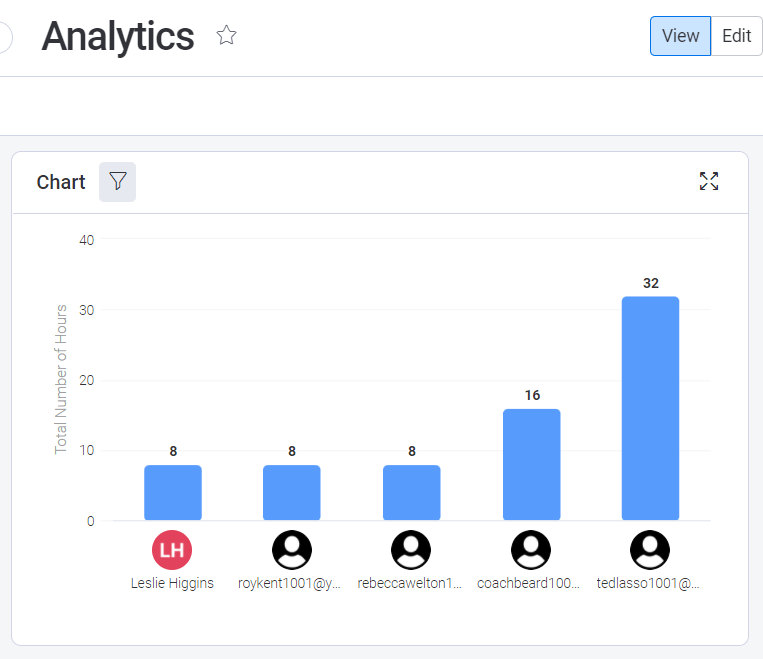This screenshot has width=763, height=659.
Task: Click the Chart widget title
Action: coord(61,182)
